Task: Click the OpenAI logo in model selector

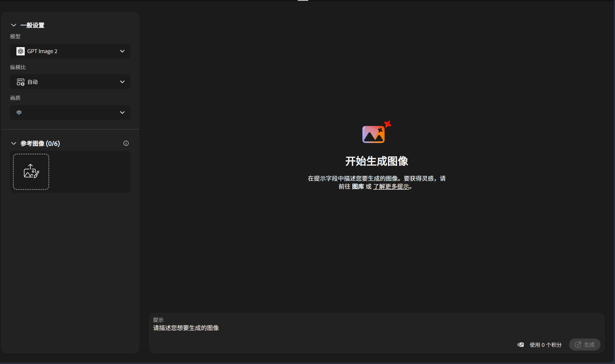Action: point(20,51)
